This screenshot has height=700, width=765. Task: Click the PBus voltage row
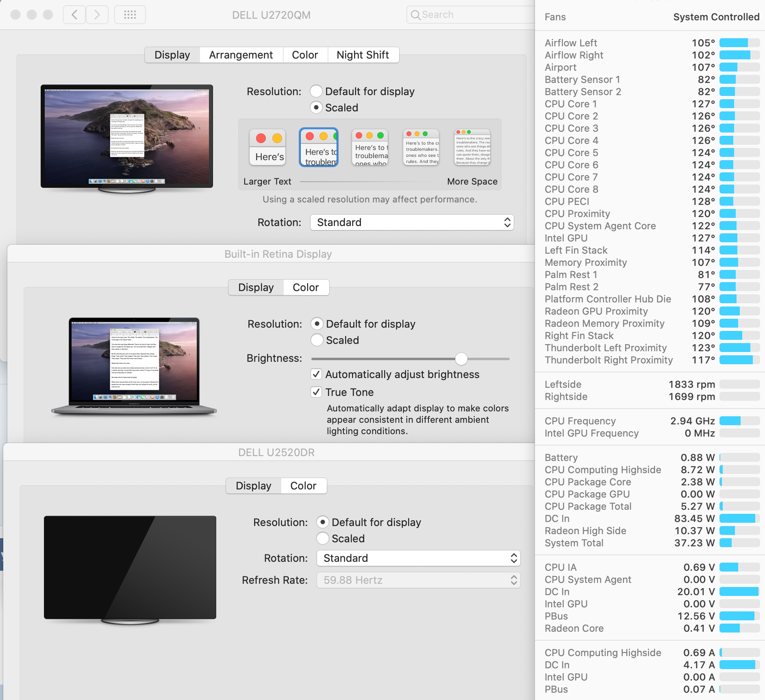pos(652,616)
